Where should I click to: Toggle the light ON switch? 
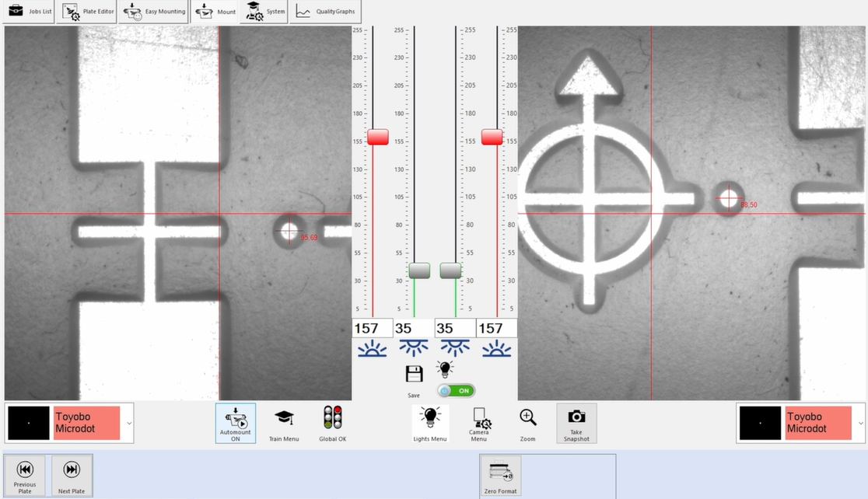tap(456, 391)
